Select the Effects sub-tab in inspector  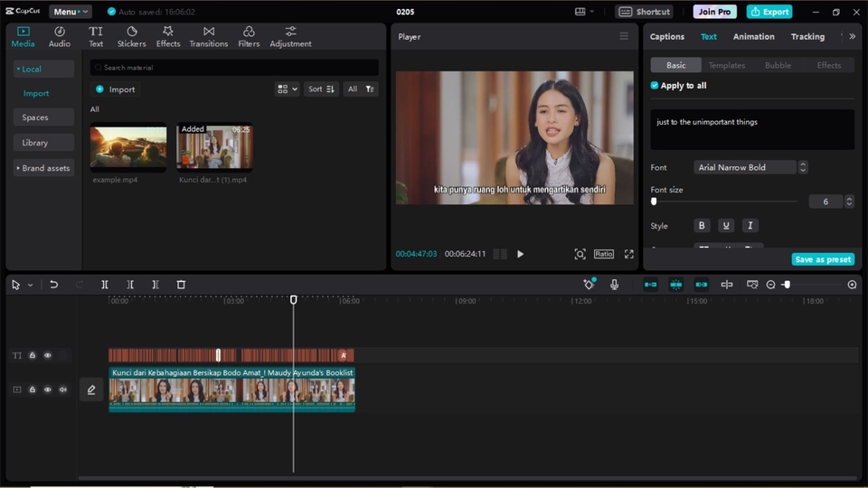(829, 65)
